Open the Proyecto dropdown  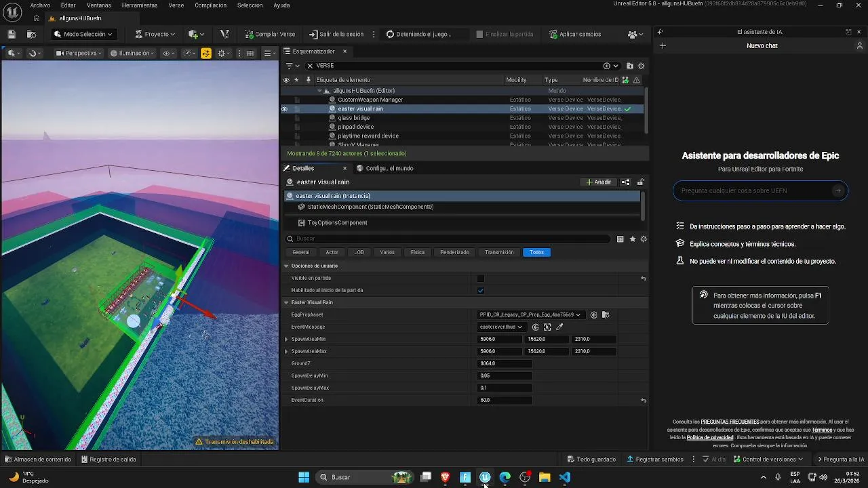[x=155, y=34]
